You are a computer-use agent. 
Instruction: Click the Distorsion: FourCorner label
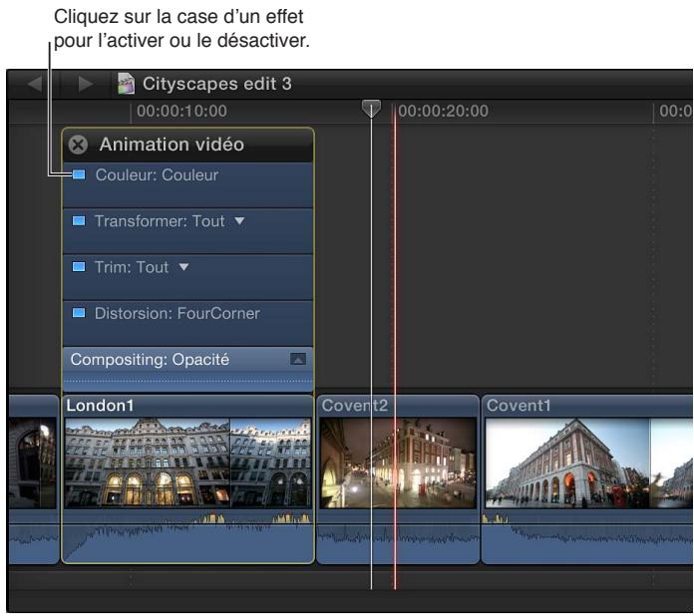point(177,313)
